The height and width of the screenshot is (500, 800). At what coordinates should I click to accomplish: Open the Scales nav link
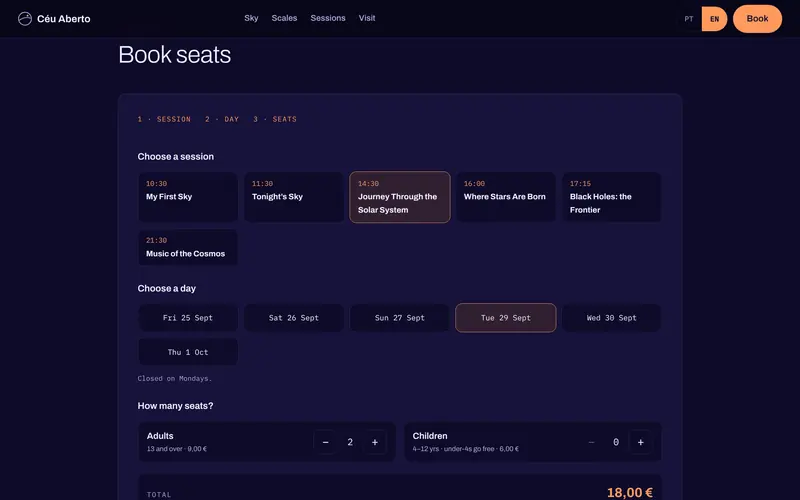pyautogui.click(x=284, y=18)
